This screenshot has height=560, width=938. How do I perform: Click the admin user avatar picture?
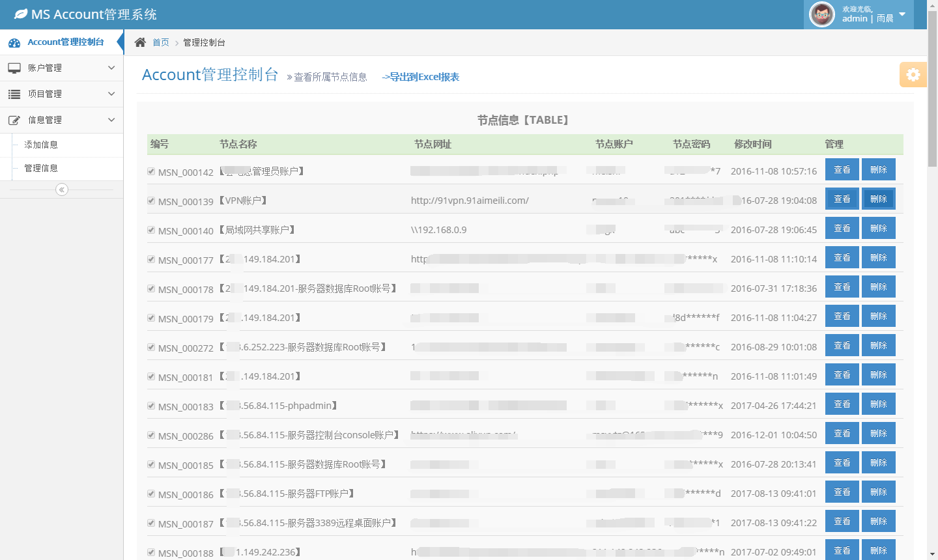click(821, 14)
